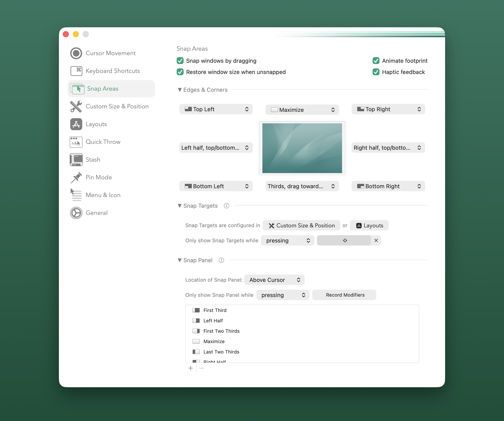
Task: Open the Bottom Right corner dropdown
Action: [388, 186]
